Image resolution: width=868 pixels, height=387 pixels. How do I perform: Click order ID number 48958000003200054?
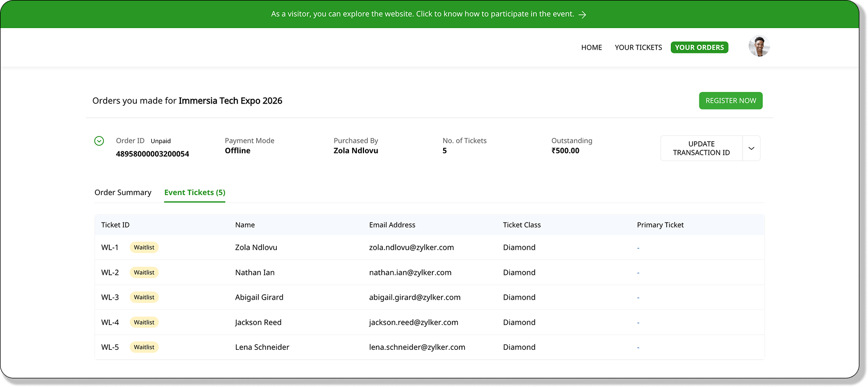coord(152,154)
